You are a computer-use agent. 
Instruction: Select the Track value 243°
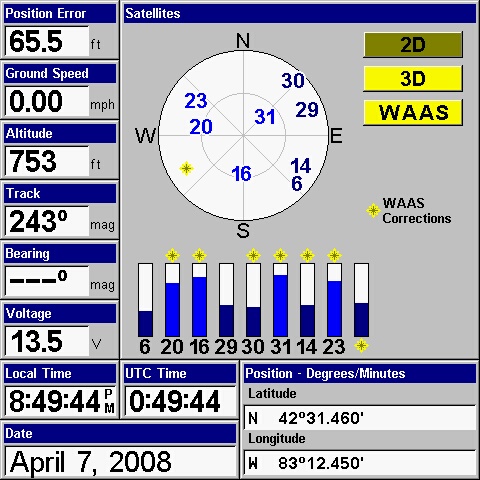click(47, 221)
